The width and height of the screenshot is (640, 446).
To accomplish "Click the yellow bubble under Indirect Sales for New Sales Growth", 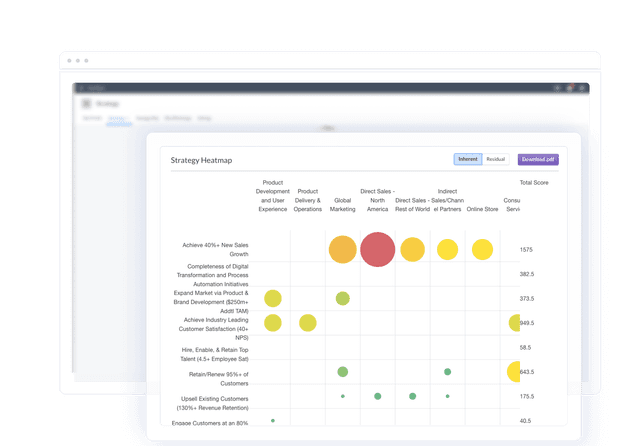I will click(x=447, y=249).
